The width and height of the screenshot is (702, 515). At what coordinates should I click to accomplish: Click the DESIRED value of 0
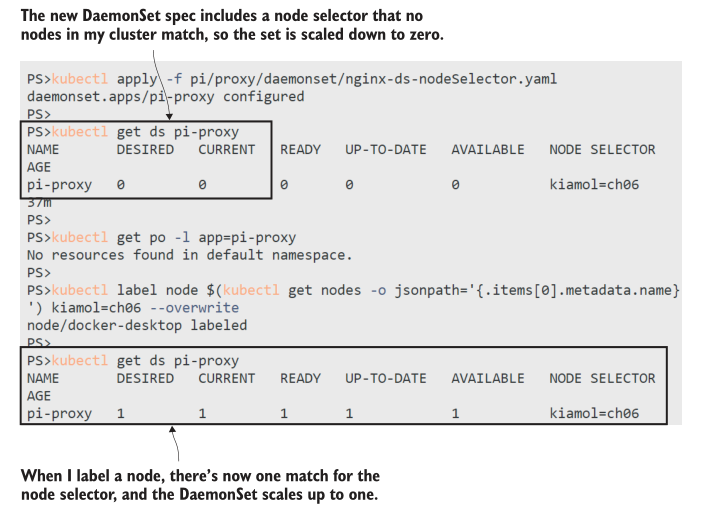121,185
